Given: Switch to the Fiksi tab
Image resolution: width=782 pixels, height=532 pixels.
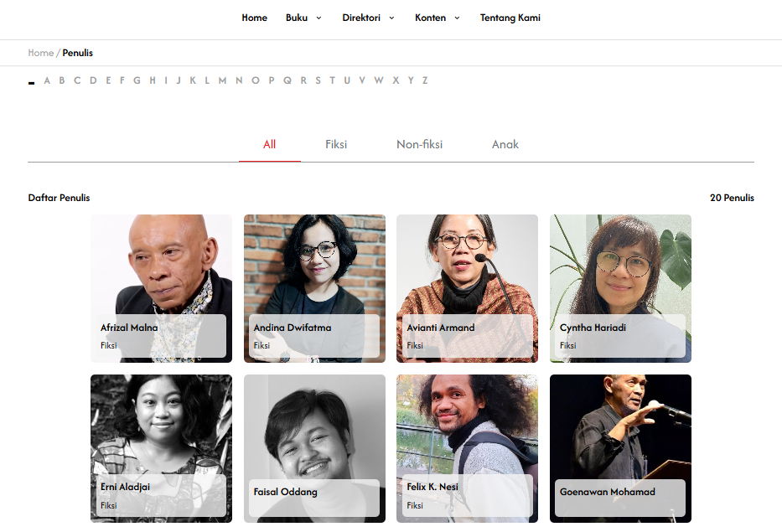Looking at the screenshot, I should tap(336, 144).
